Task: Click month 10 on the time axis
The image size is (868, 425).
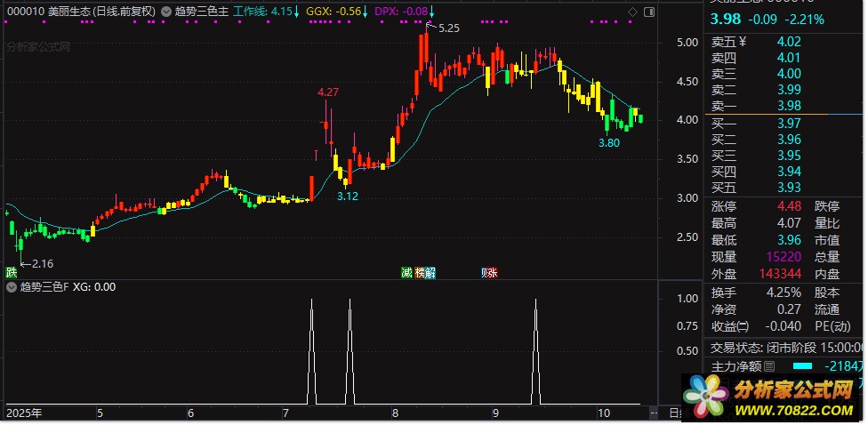Action: pyautogui.click(x=604, y=413)
